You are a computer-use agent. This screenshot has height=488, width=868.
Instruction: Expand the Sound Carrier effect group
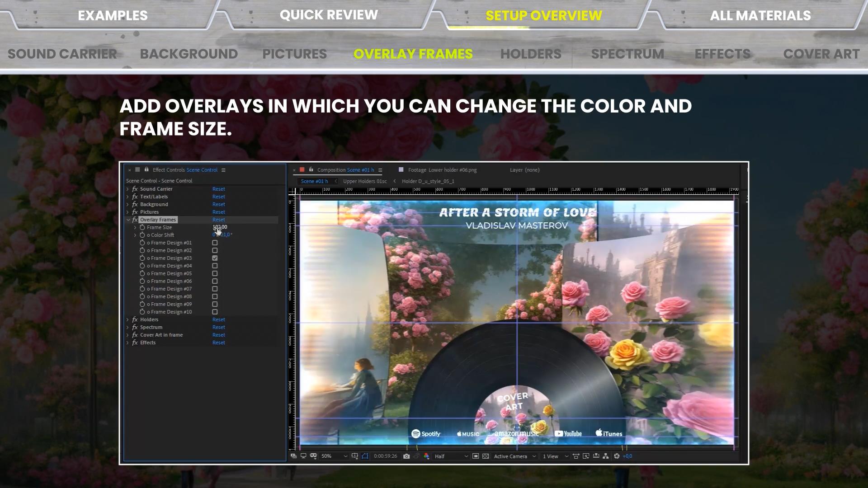[127, 189]
